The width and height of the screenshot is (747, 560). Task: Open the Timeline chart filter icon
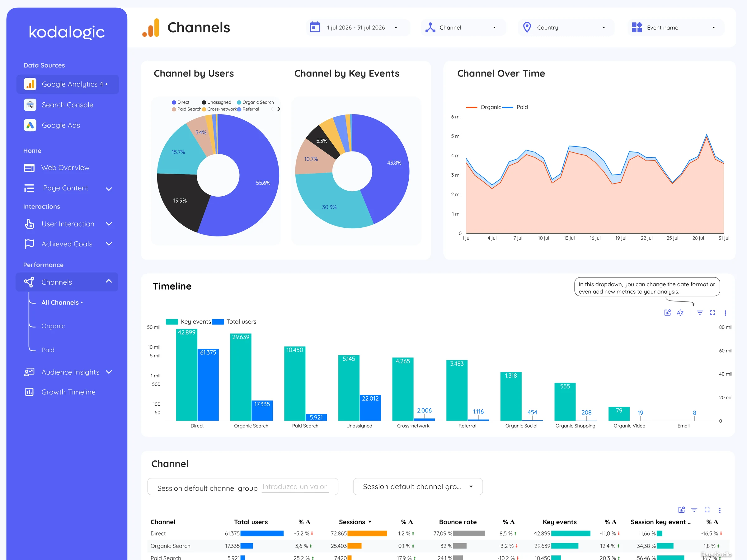[x=700, y=313]
